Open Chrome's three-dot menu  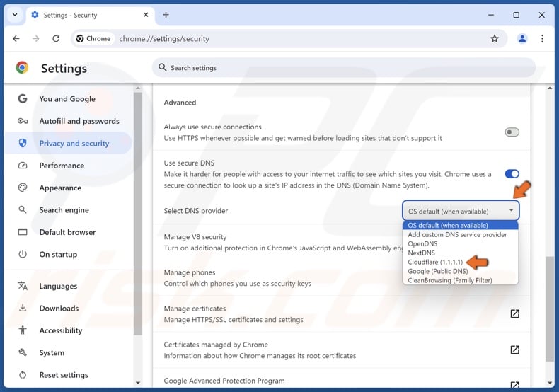542,38
